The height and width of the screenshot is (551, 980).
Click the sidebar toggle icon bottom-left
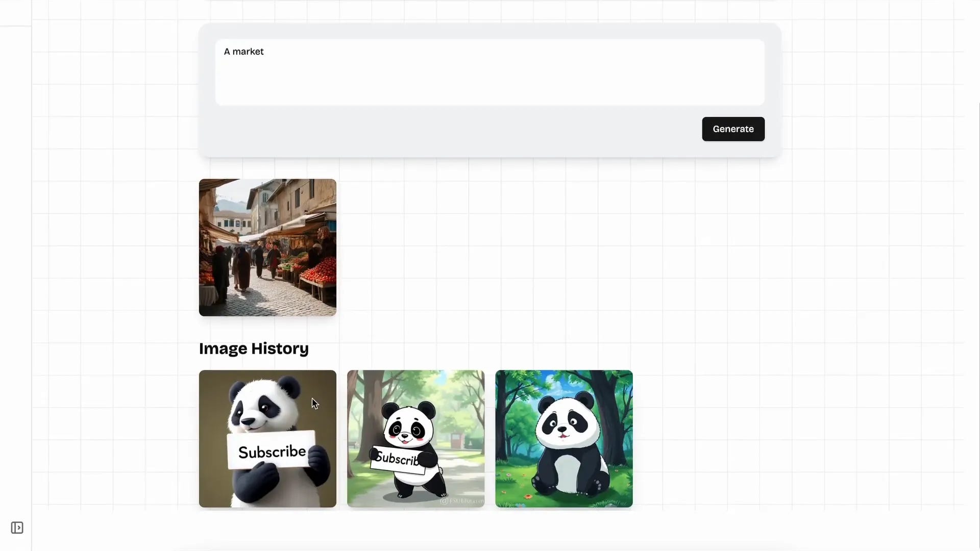pos(17,528)
